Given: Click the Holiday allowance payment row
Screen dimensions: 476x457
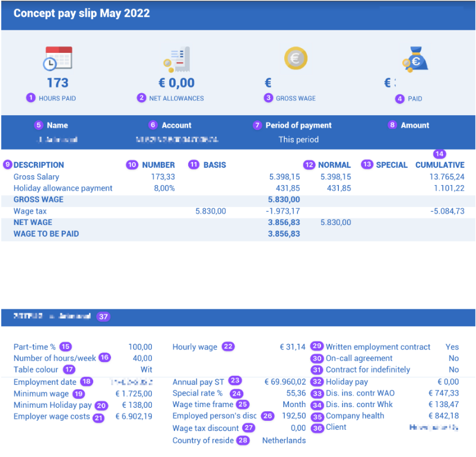Looking at the screenshot, I should (x=63, y=188).
